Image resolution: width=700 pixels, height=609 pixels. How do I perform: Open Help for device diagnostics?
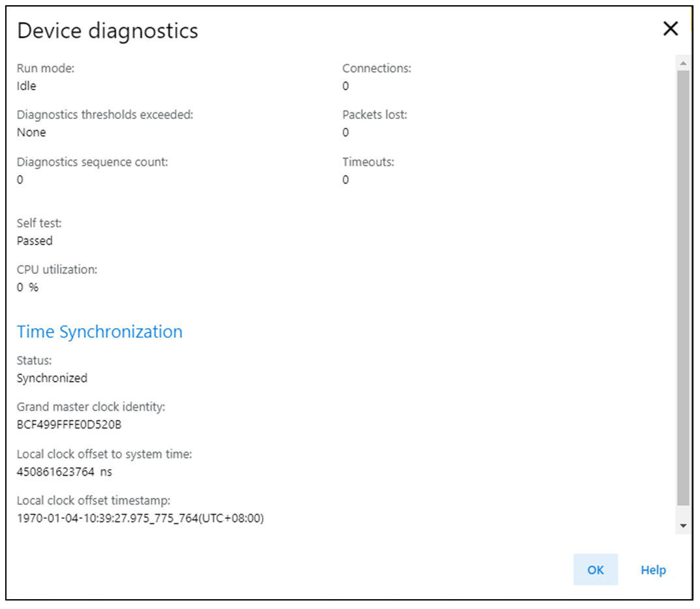click(653, 570)
